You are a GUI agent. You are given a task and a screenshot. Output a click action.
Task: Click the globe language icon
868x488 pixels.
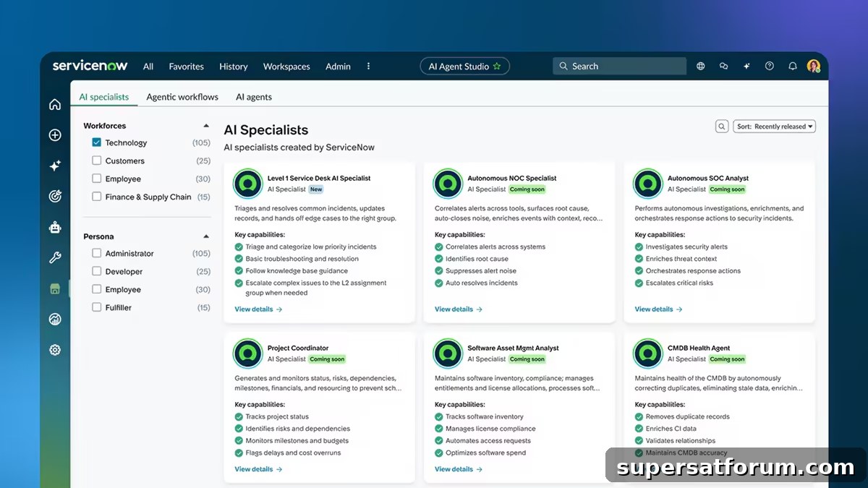click(x=701, y=66)
